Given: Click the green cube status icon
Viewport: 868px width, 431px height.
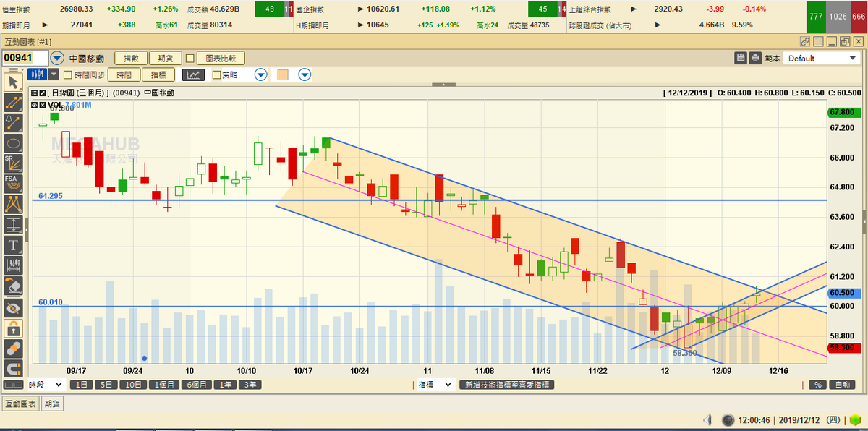Looking at the screenshot, I should 855,419.
